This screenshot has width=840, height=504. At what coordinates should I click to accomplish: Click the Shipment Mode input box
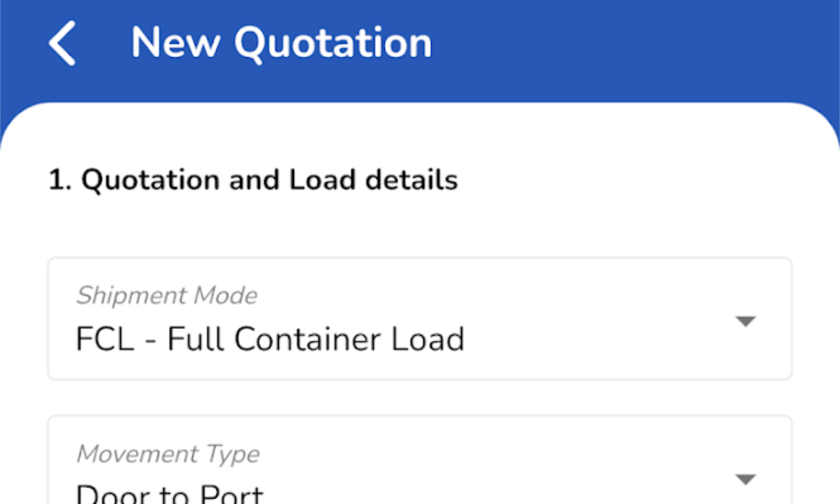420,320
